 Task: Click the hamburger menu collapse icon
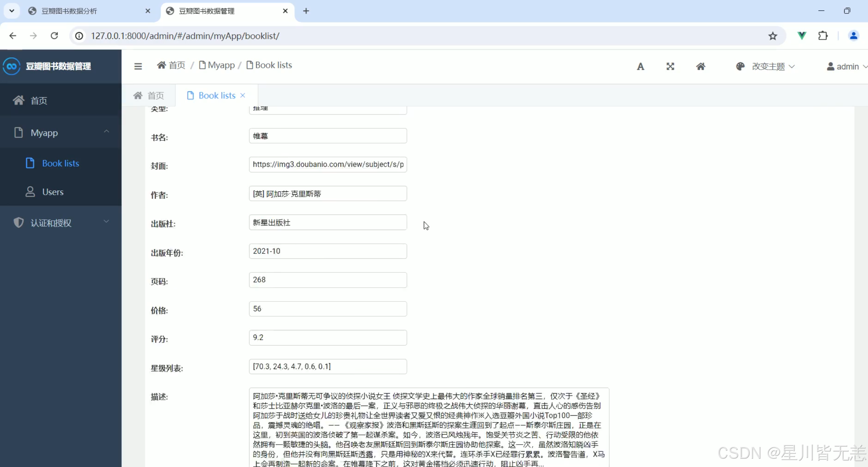[x=138, y=66]
